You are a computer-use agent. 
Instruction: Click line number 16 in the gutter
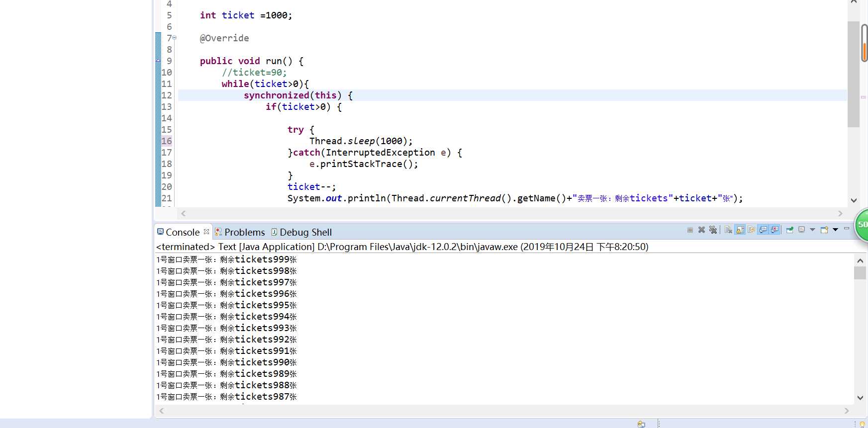(167, 141)
